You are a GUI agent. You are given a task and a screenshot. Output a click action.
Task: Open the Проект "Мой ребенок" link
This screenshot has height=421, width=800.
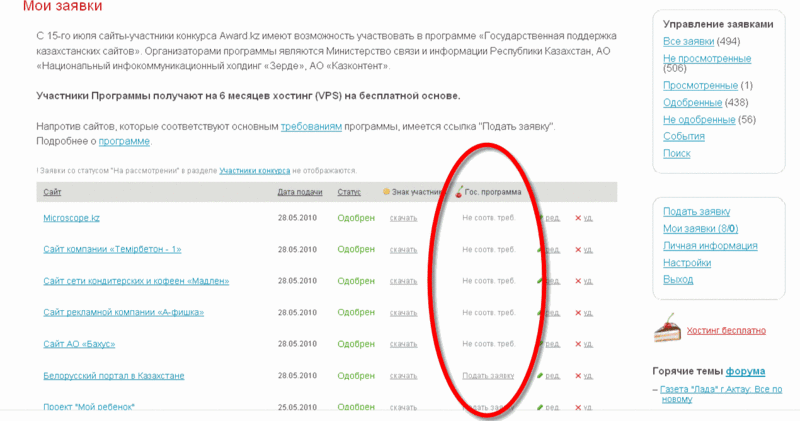(89, 407)
